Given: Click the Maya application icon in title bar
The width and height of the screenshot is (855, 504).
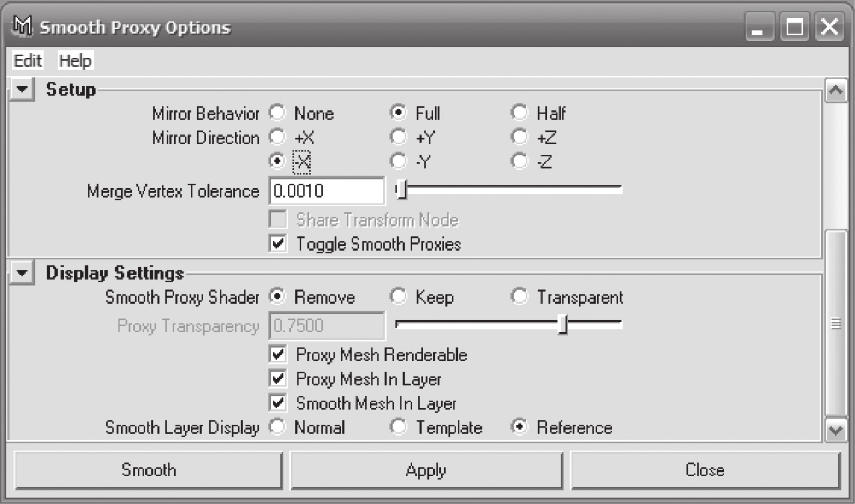Looking at the screenshot, I should click(x=23, y=26).
